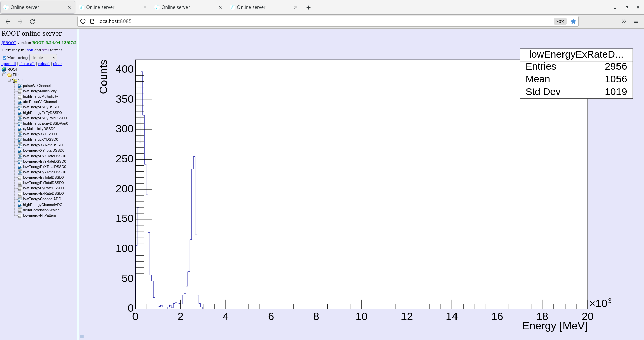Collapse the null file node
Image resolution: width=644 pixels, height=340 pixels.
pos(9,80)
